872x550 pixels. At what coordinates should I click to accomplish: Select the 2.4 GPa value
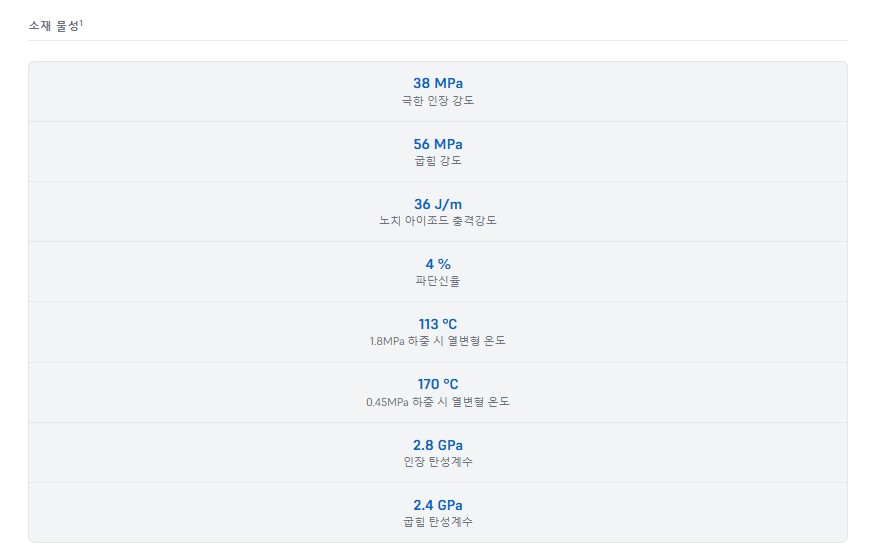tap(438, 505)
